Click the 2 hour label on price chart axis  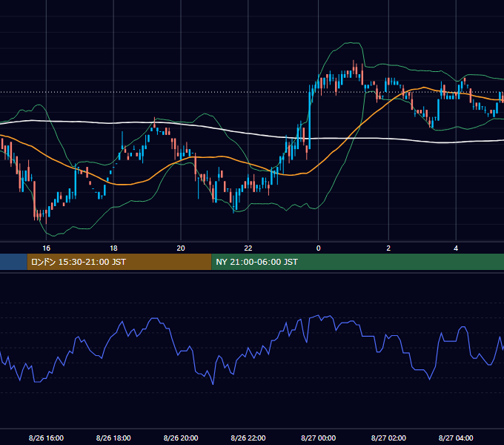click(388, 248)
